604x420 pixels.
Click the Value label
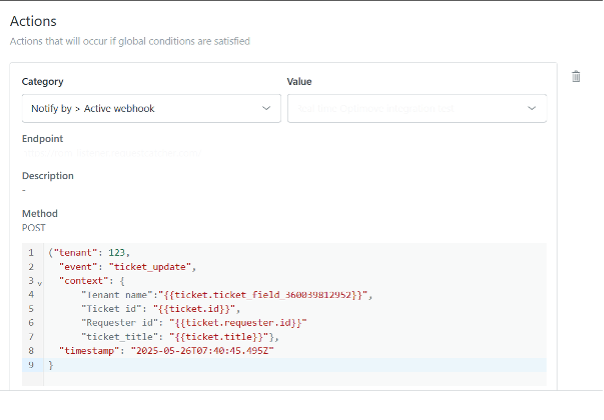[299, 82]
